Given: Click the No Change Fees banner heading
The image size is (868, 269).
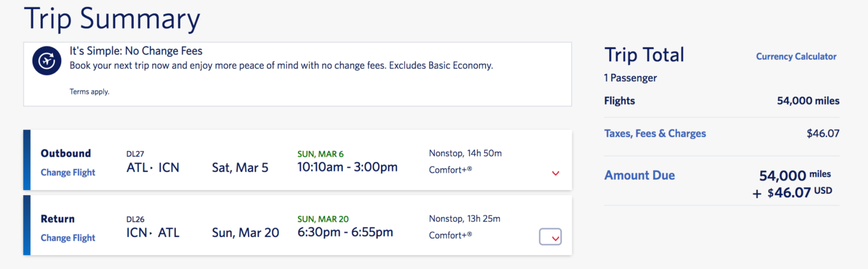Looking at the screenshot, I should pos(136,51).
